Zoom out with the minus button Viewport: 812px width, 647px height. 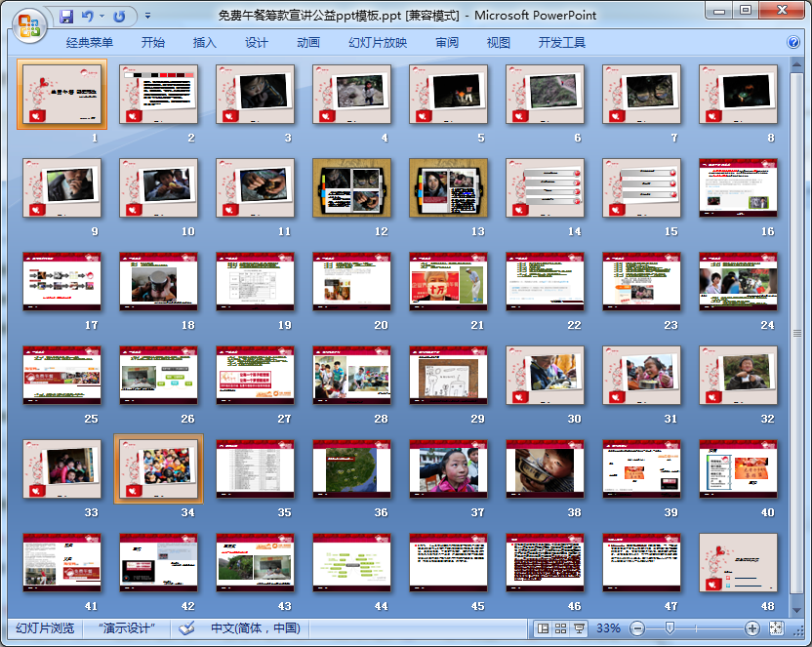point(637,628)
